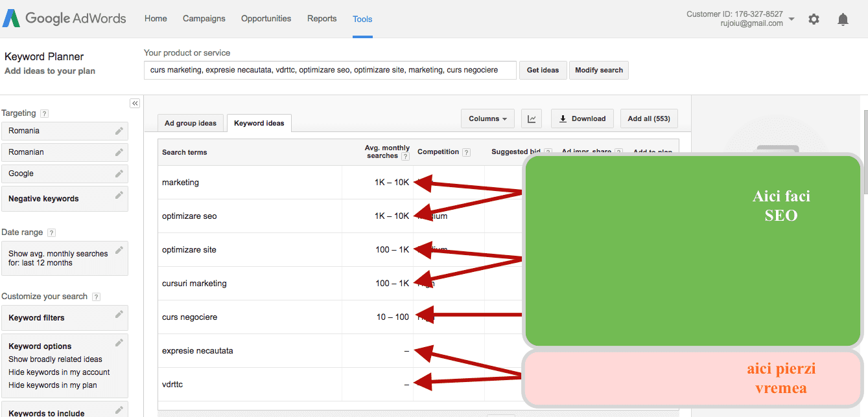Viewport: 868px width, 417px height.
Task: Edit the Romanian language pencil icon
Action: (119, 152)
